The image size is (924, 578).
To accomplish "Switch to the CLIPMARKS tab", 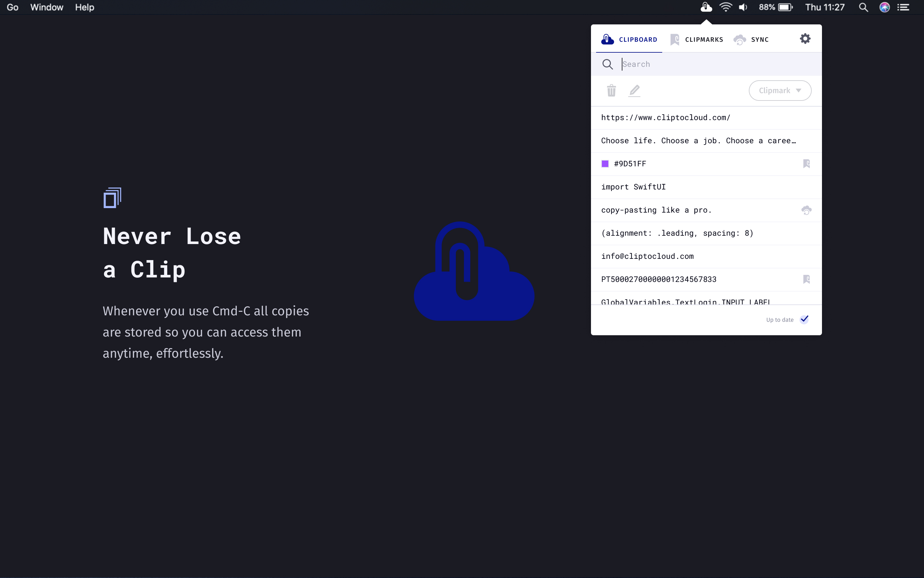I will click(x=697, y=39).
